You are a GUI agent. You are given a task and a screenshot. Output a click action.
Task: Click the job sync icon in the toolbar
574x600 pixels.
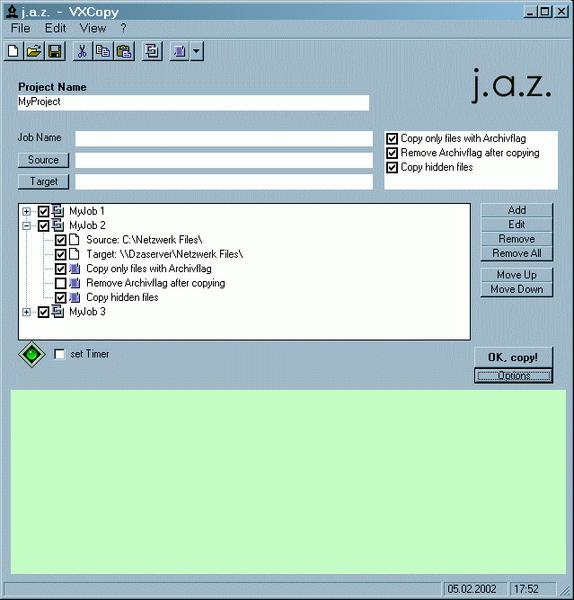[x=152, y=51]
